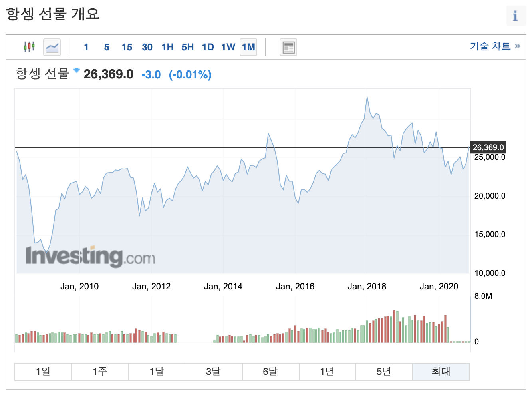Click the 25,000.0 price axis label

(x=490, y=157)
